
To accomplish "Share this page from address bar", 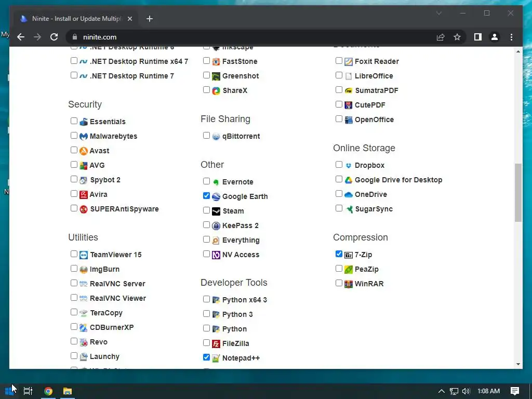I will (x=441, y=37).
